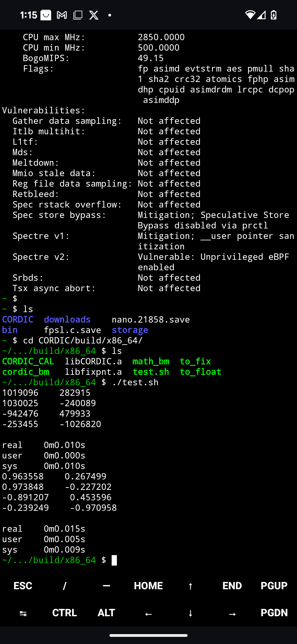Toggle the CTRL modifier key
The image size is (297, 644).
click(x=65, y=613)
